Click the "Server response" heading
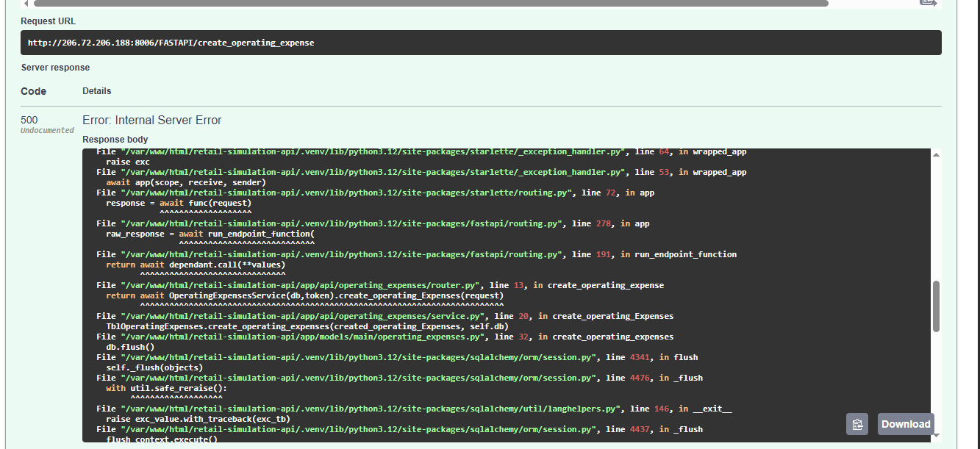The width and height of the screenshot is (980, 449). click(x=55, y=68)
